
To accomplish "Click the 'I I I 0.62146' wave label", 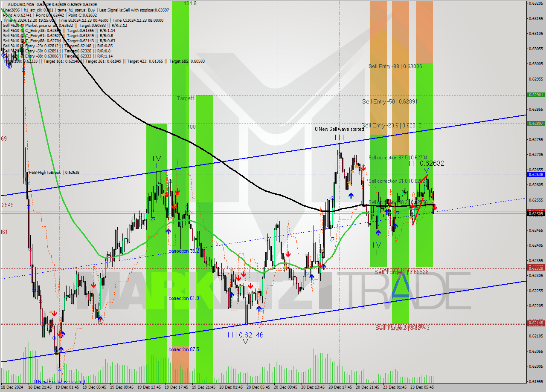I will tap(245, 335).
